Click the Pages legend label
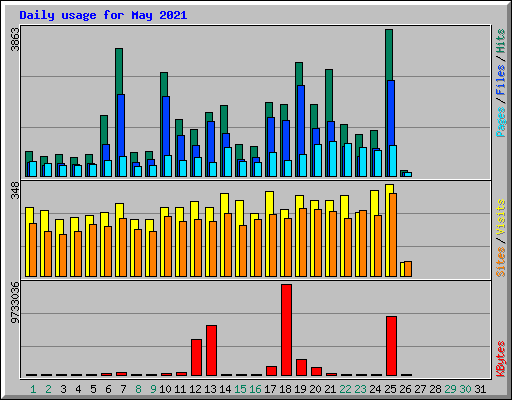This screenshot has width=512, height=400. coord(500,122)
